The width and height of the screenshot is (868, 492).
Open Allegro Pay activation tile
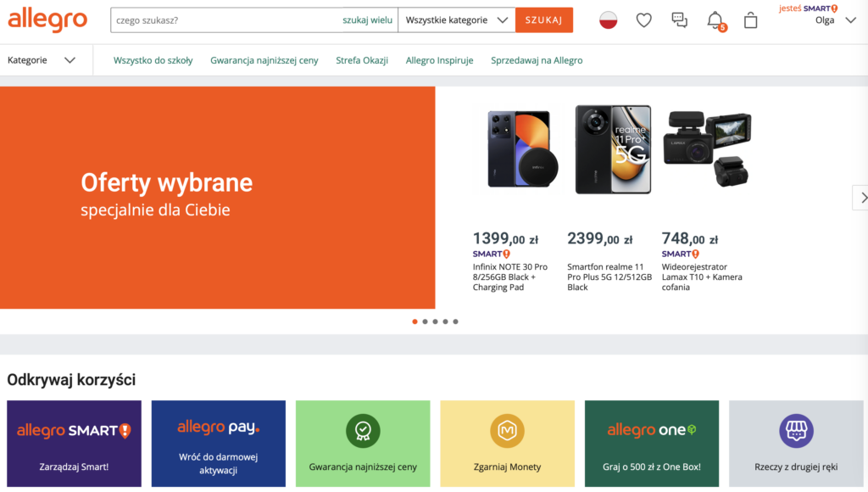coord(219,444)
